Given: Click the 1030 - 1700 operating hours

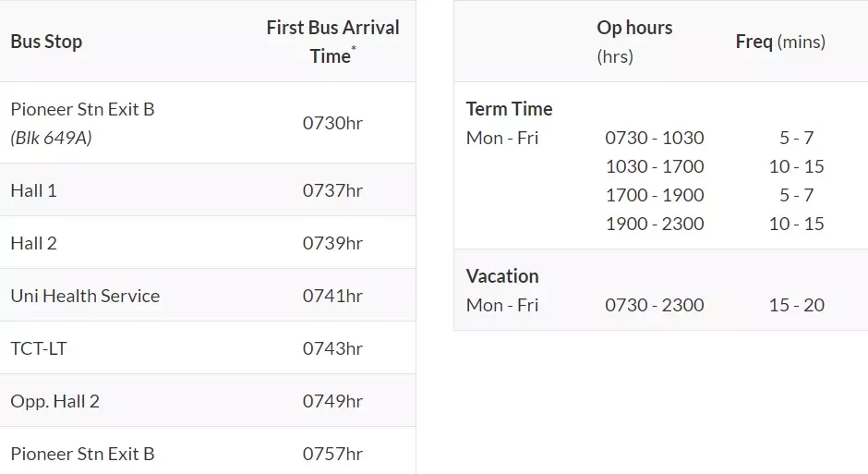Looking at the screenshot, I should (x=655, y=166).
